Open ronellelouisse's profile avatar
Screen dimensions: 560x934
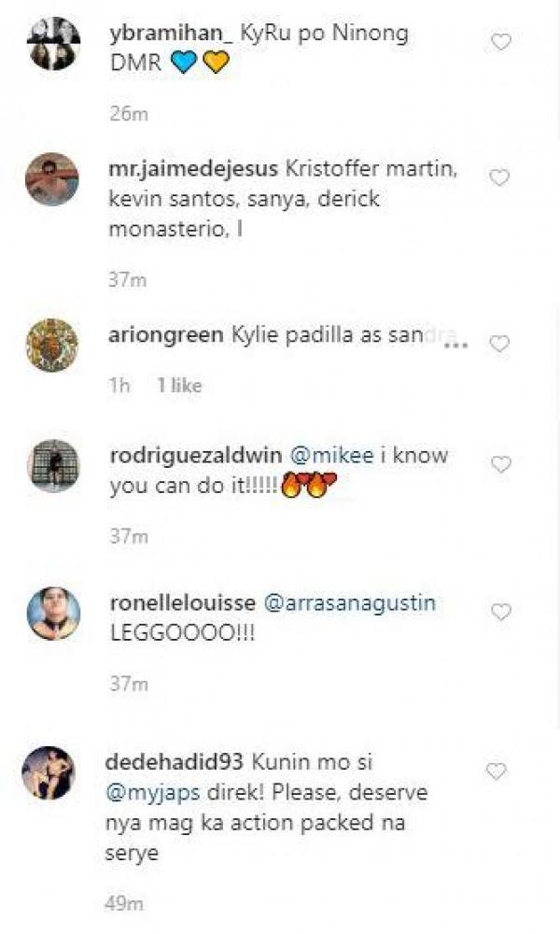coord(53,614)
